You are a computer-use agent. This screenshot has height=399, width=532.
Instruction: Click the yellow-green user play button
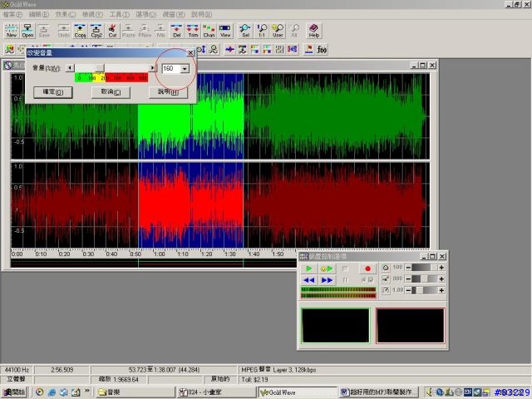327,268
